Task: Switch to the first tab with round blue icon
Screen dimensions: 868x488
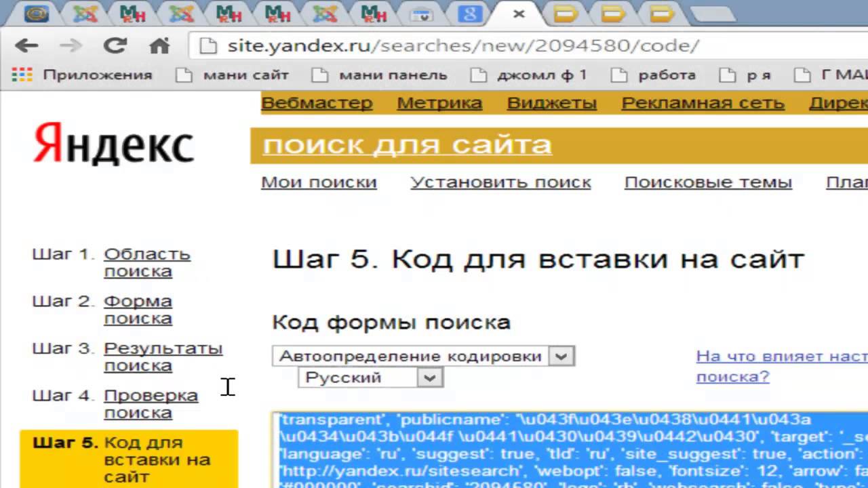Action: (37, 14)
